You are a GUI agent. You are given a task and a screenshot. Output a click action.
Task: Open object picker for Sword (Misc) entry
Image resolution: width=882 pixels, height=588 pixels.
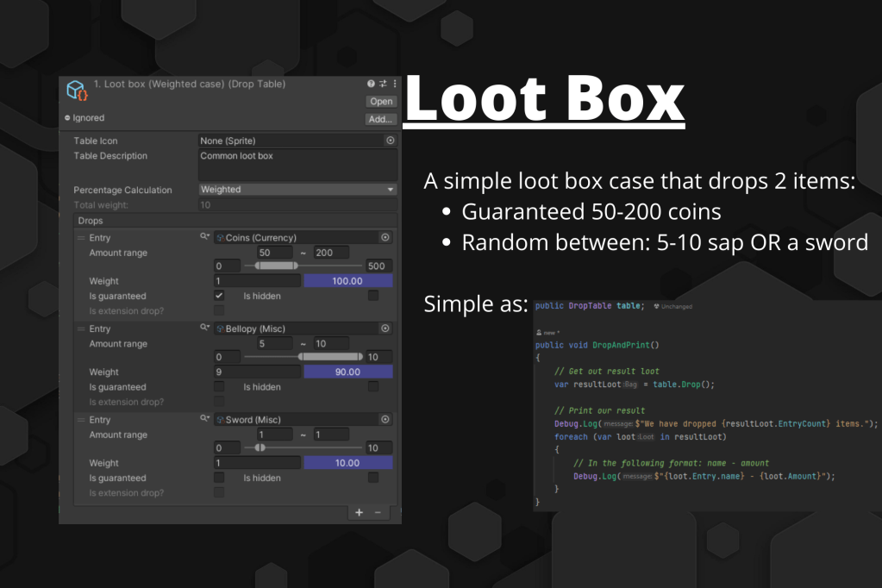click(x=385, y=420)
